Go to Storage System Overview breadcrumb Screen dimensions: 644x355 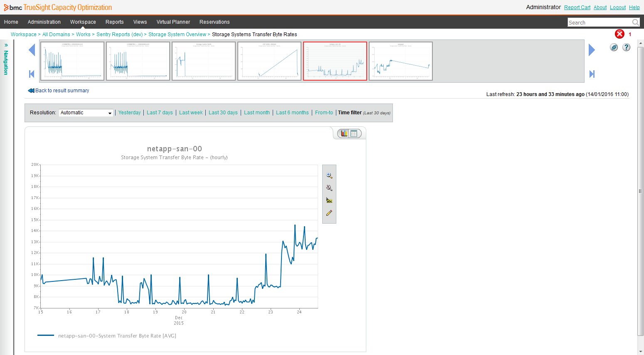pos(178,35)
